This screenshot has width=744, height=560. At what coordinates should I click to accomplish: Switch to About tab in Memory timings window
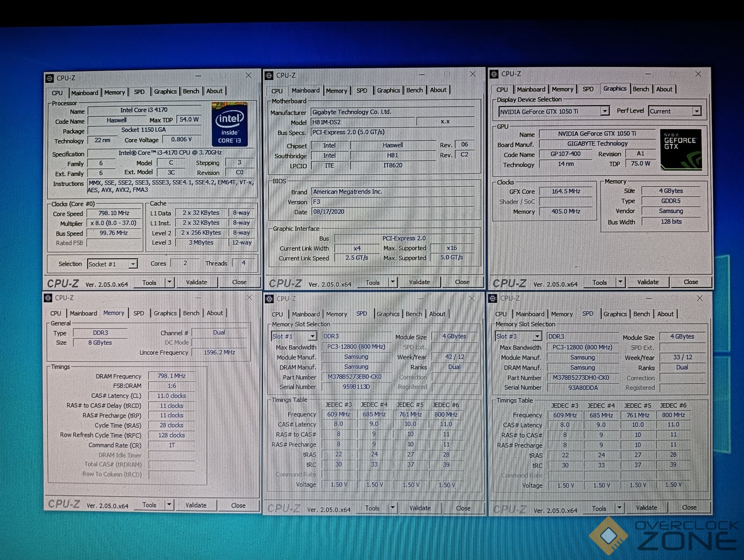click(x=215, y=313)
